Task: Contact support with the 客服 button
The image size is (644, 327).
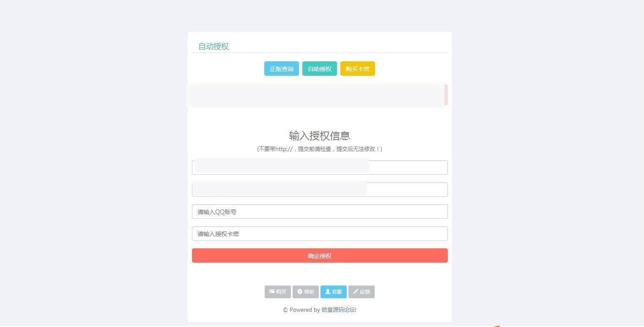Action: 334,291
